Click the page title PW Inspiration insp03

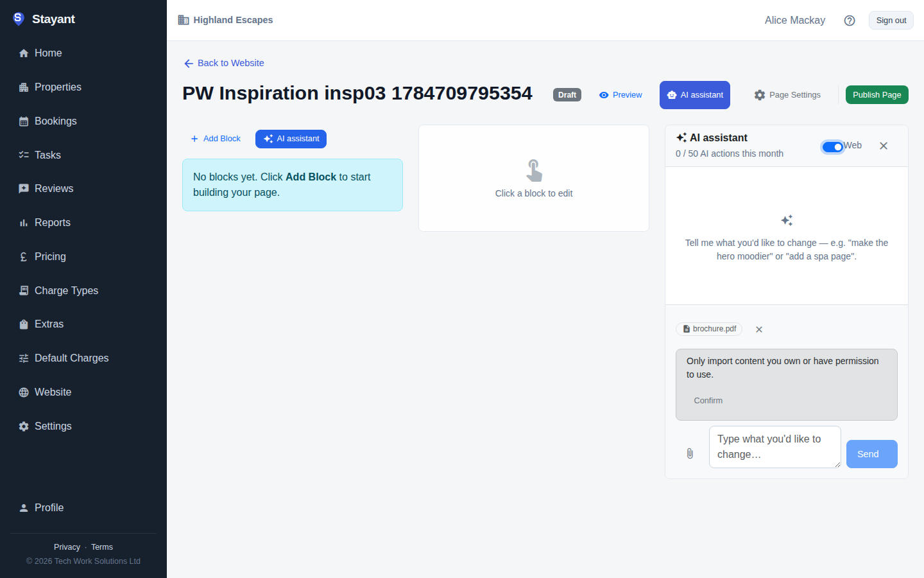point(357,93)
